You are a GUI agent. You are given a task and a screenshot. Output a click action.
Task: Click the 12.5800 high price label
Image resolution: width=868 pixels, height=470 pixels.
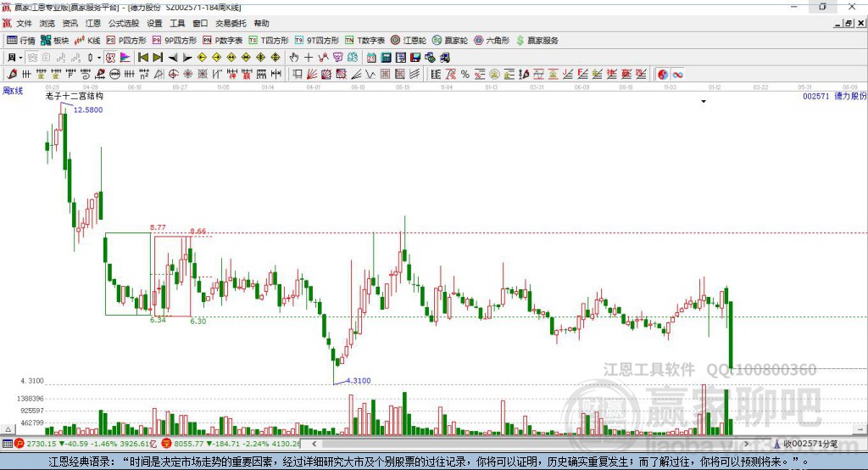[x=88, y=109]
